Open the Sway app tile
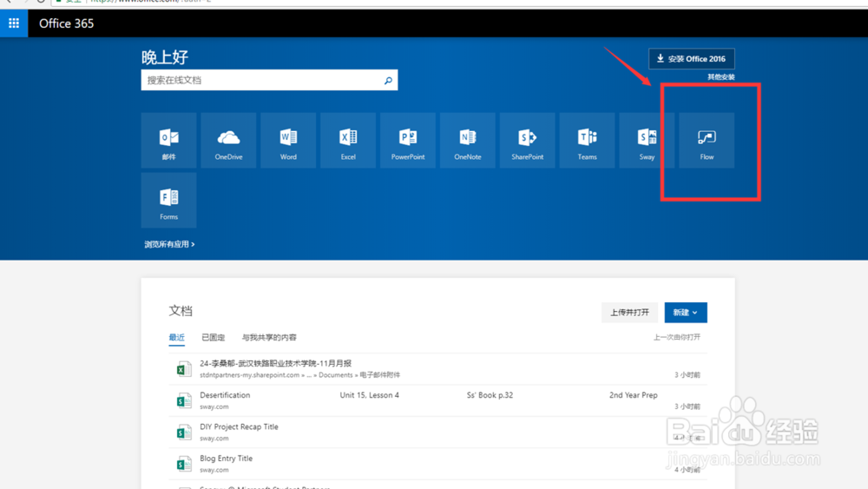 (x=648, y=140)
